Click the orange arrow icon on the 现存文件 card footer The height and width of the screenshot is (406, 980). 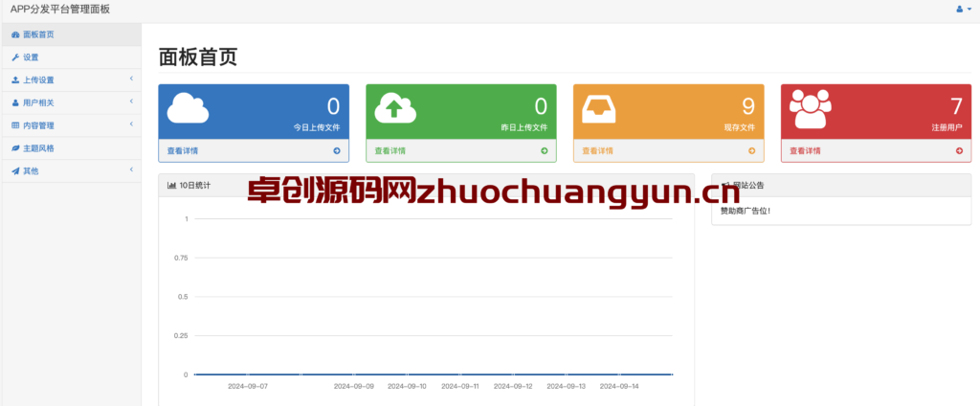point(752,150)
